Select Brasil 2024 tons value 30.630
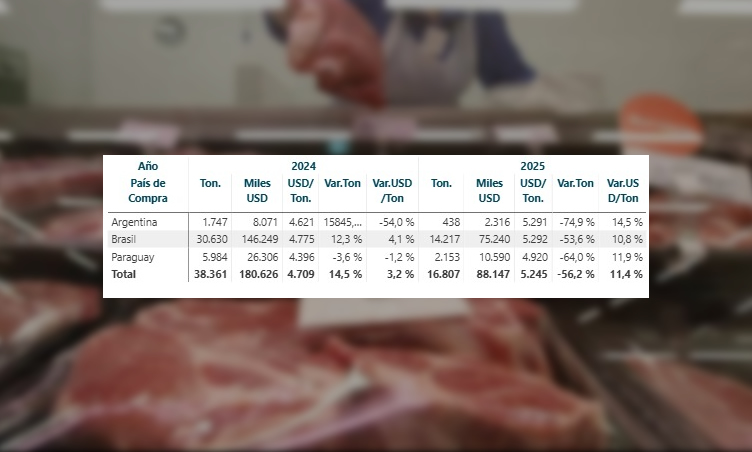The image size is (752, 452). click(x=212, y=239)
